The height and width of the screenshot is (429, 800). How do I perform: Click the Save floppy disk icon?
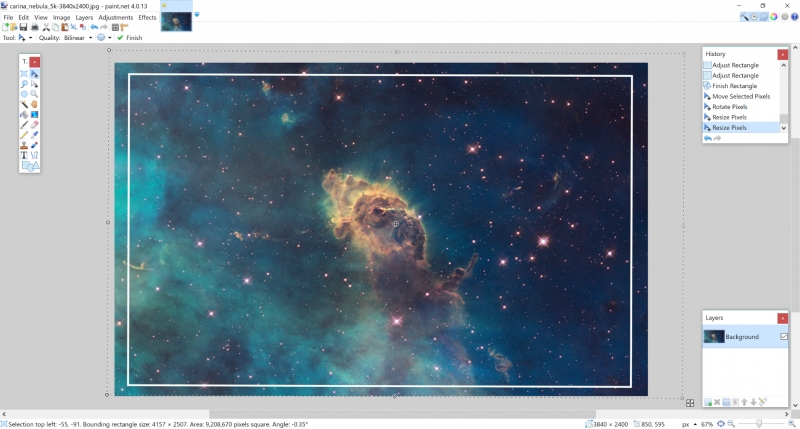tap(23, 27)
